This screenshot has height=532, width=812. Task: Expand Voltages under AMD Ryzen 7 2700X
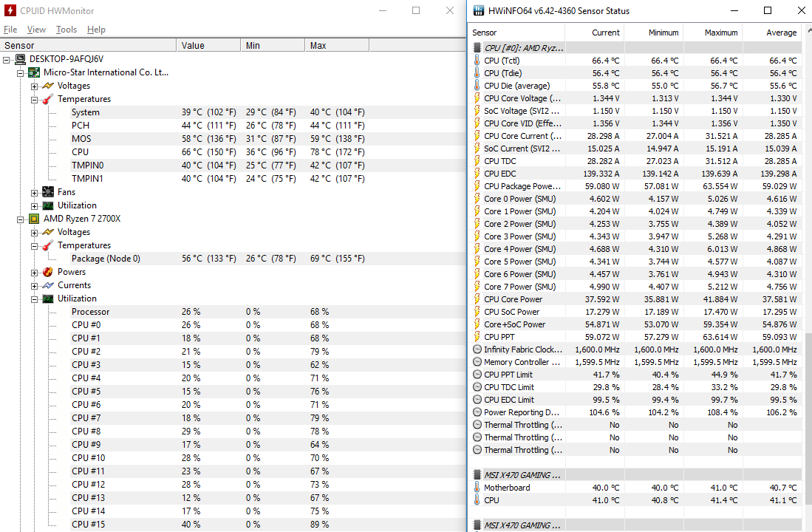tap(34, 233)
